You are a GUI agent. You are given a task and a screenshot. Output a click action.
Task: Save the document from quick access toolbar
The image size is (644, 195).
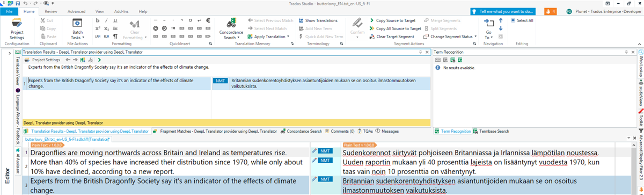17,3
